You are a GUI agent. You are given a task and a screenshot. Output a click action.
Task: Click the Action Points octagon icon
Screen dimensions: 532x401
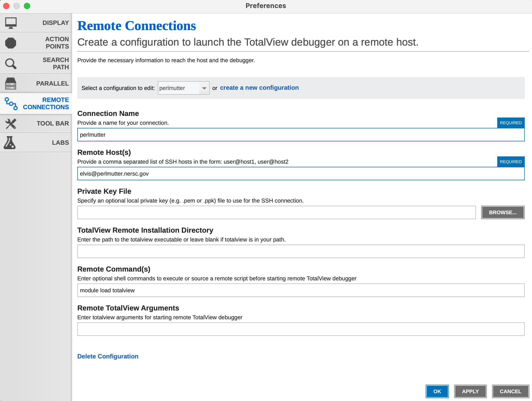[x=11, y=43]
